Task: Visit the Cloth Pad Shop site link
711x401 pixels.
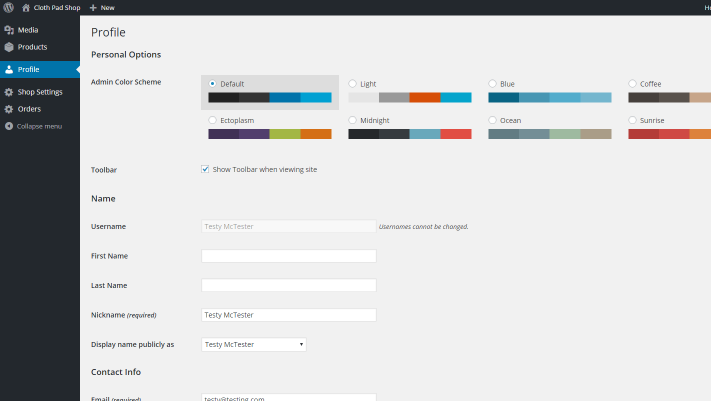Action: 59,7
